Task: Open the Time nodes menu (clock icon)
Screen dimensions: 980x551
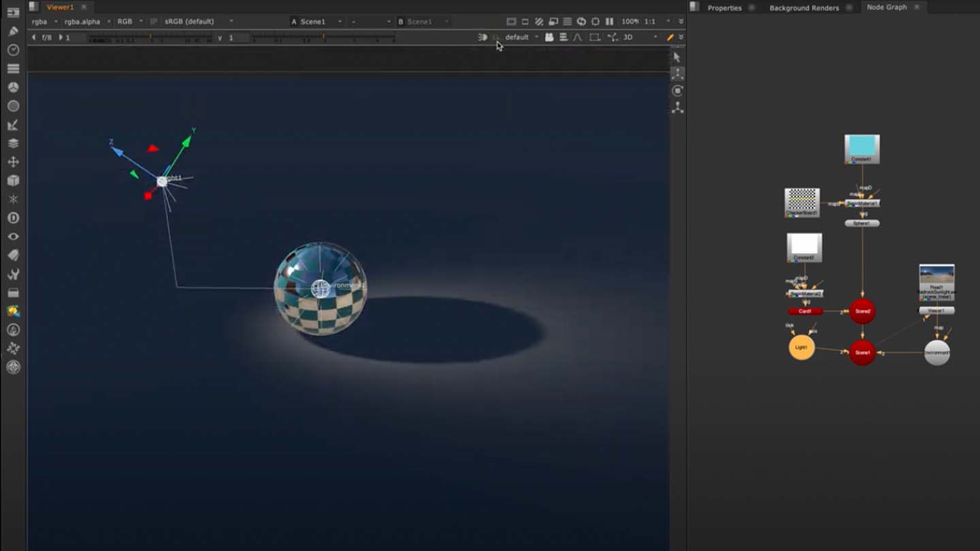Action: click(x=13, y=50)
